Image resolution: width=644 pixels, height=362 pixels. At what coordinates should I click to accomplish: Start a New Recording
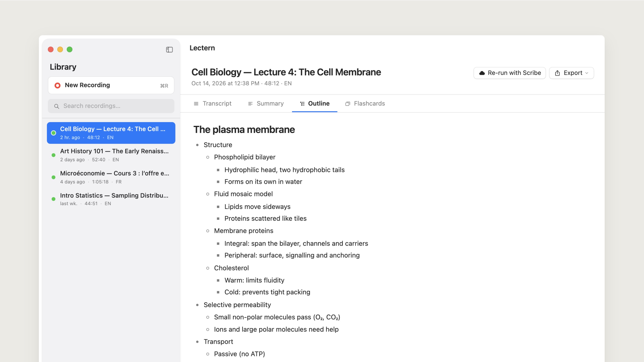pos(111,85)
